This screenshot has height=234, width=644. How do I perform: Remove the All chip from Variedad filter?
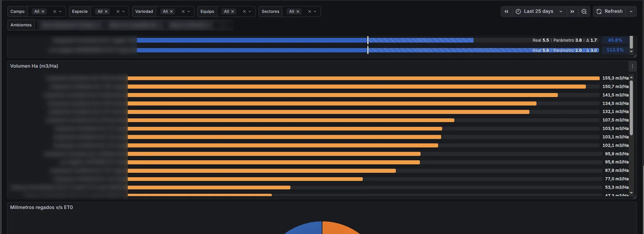(171, 12)
